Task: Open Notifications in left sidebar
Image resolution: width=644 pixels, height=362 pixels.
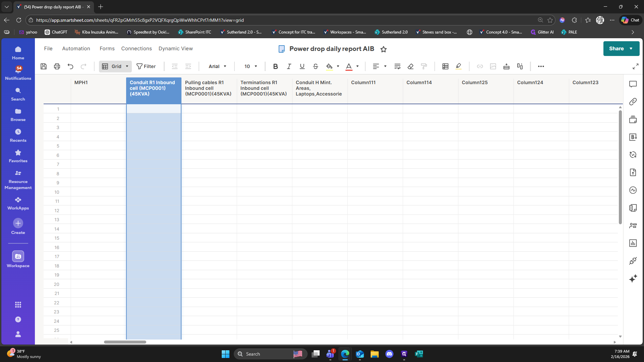Action: [18, 73]
